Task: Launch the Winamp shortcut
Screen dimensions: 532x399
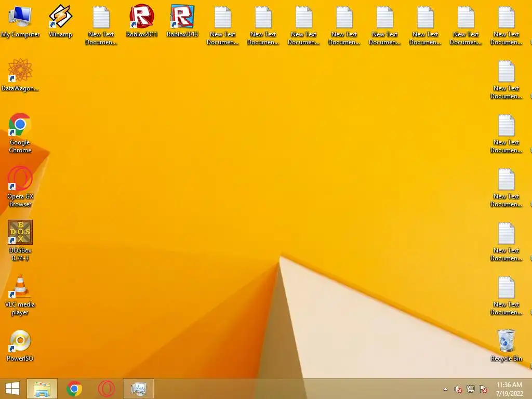Action: click(x=60, y=21)
